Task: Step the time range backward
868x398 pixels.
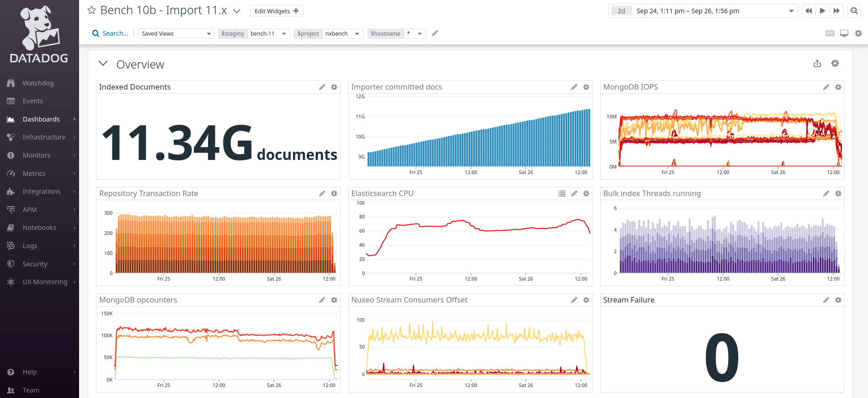Action: tap(809, 11)
